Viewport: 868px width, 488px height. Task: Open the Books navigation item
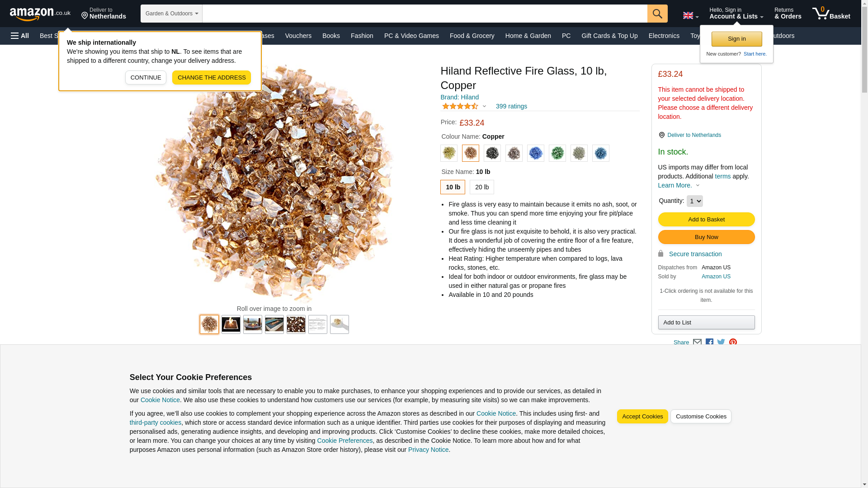tap(331, 36)
